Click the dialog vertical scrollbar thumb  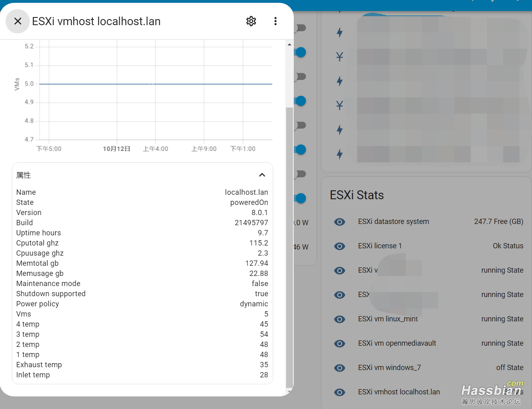(289, 248)
